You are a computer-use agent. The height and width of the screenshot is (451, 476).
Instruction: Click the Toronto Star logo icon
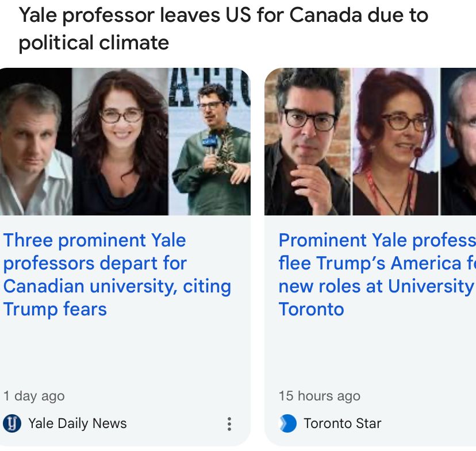pos(287,424)
